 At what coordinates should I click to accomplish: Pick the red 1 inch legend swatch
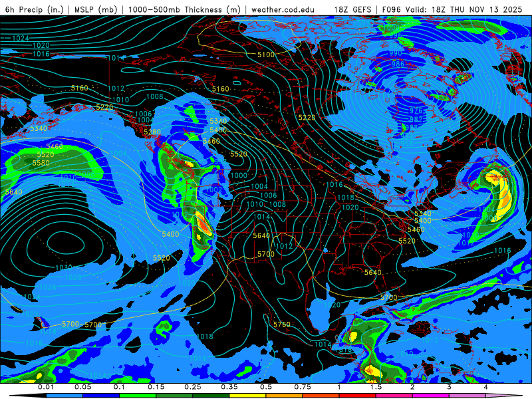point(357,396)
